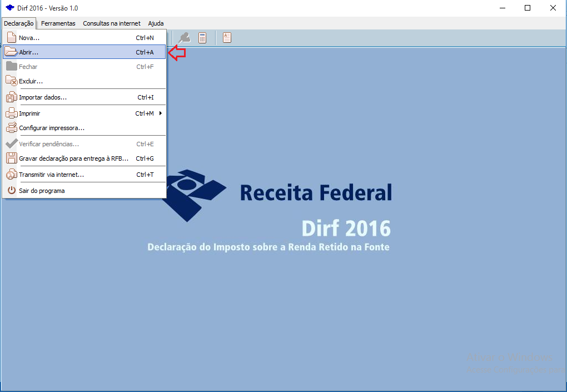Choose Transmitir via internet
Image resolution: width=567 pixels, height=392 pixels.
(x=84, y=175)
